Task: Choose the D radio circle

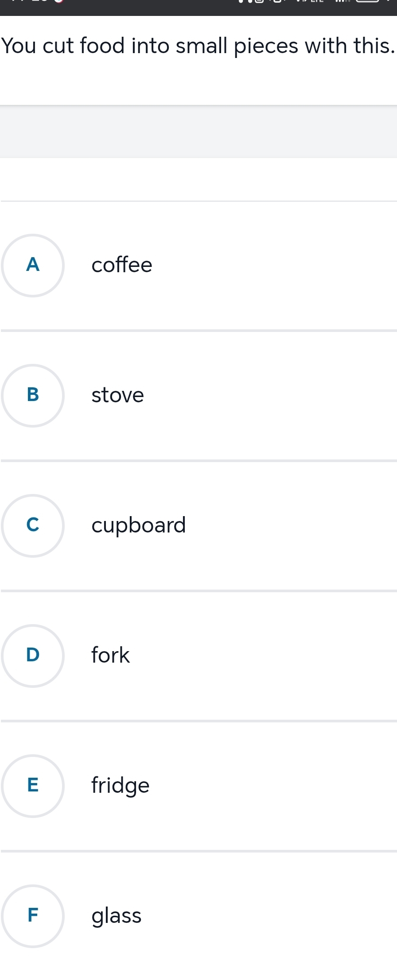Action: click(33, 656)
